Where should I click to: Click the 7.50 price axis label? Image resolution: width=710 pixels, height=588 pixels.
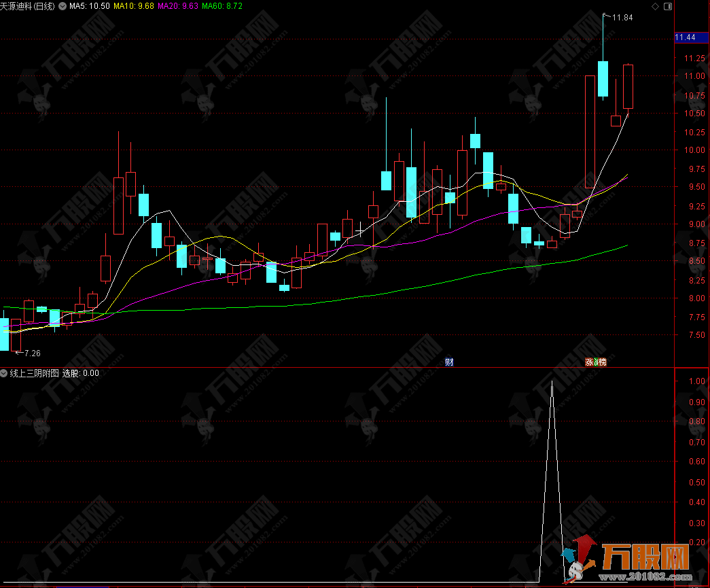[696, 335]
